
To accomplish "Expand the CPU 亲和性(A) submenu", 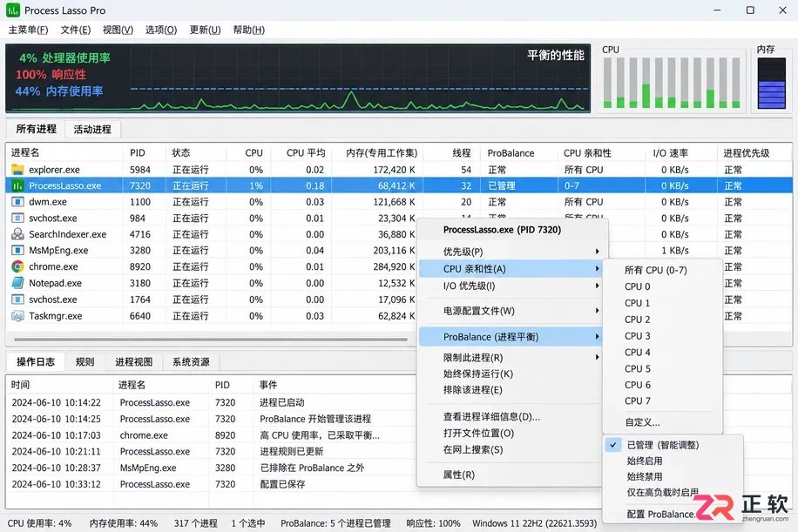I will [511, 268].
